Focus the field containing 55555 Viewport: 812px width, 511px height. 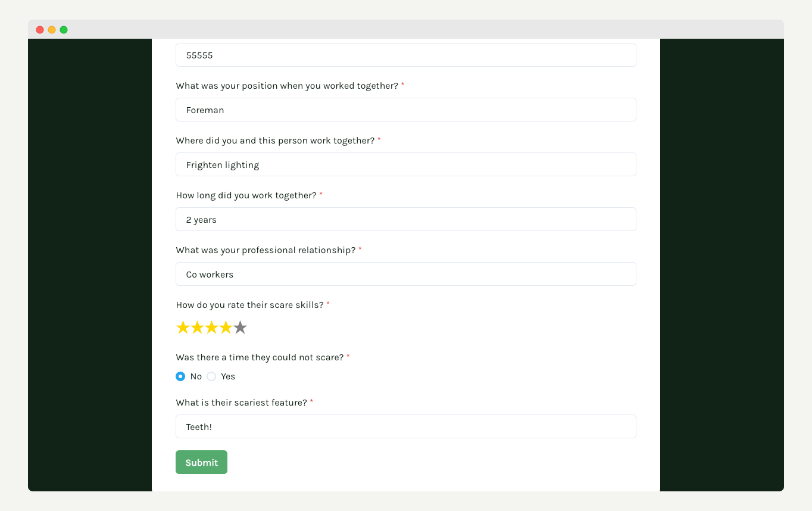(x=406, y=55)
